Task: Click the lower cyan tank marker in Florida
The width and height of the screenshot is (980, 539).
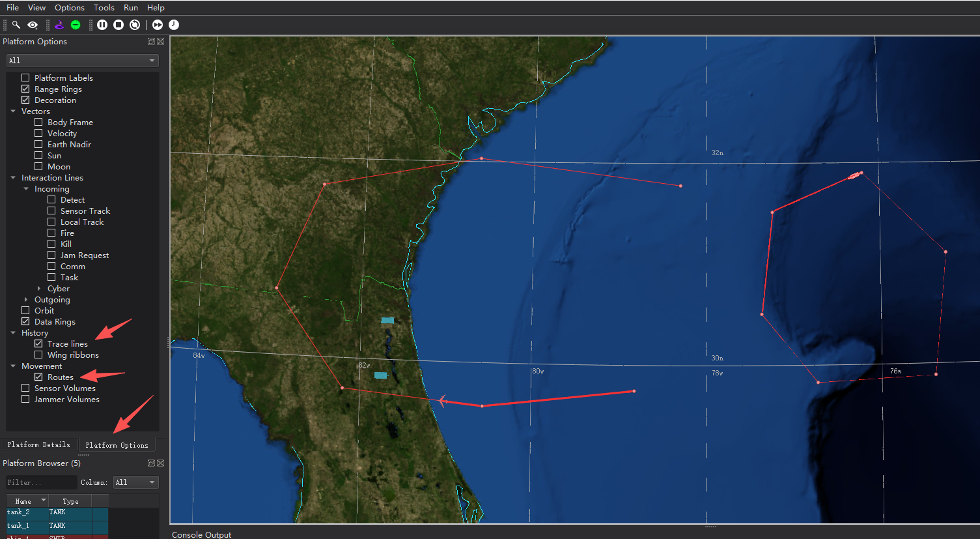Action: point(381,375)
